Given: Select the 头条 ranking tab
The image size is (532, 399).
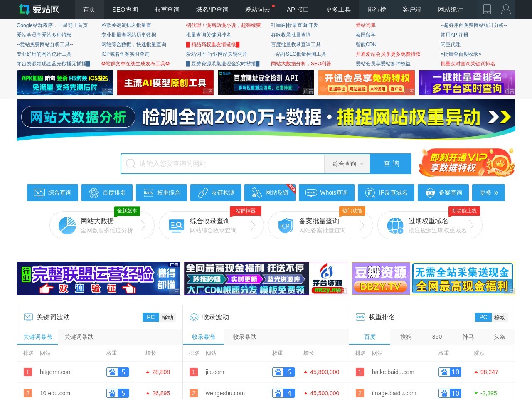Looking at the screenshot, I should coord(500,337).
